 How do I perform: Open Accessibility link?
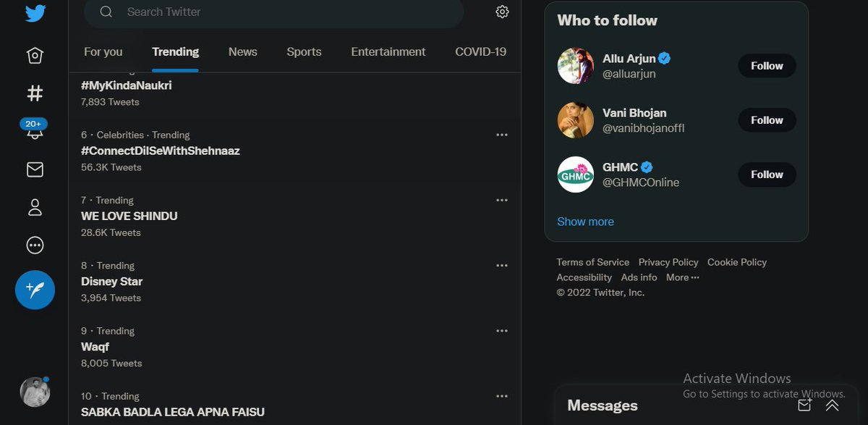coord(584,277)
